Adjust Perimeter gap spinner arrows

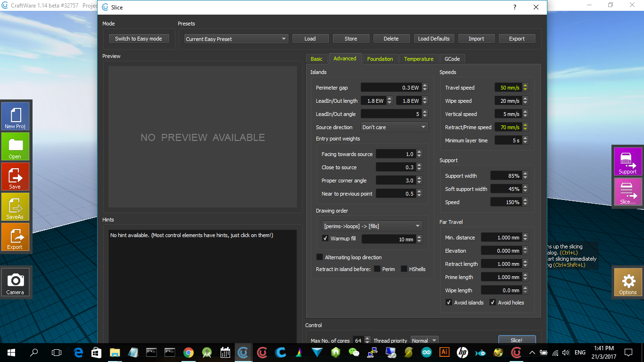click(x=425, y=88)
